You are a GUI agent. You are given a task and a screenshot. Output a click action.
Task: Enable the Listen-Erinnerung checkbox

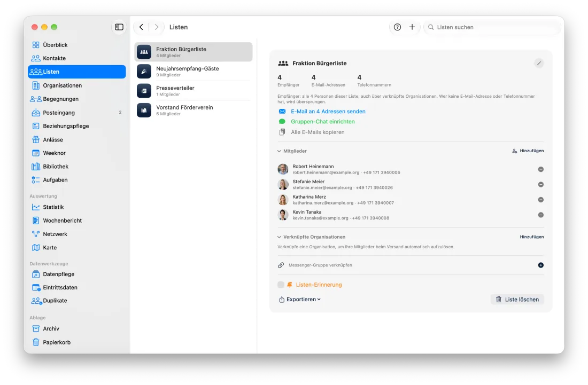point(281,285)
